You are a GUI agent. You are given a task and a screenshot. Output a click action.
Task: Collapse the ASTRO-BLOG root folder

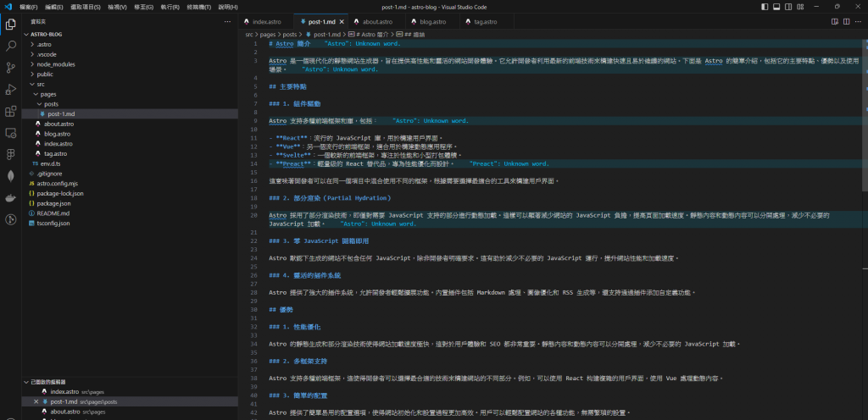click(25, 34)
